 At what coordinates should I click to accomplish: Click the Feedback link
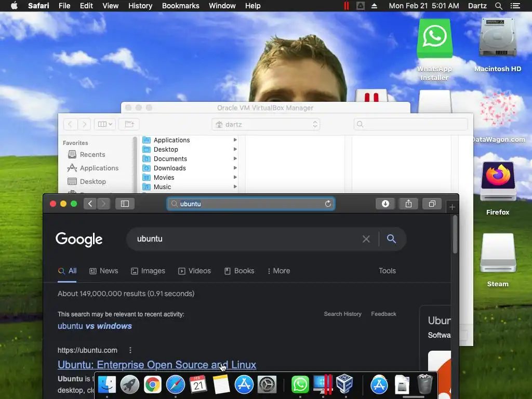click(383, 314)
